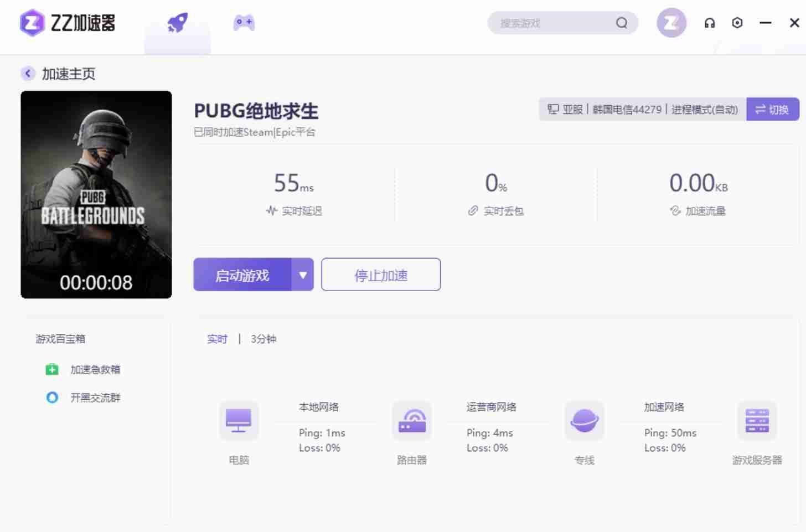The width and height of the screenshot is (806, 532).
Task: Open 开黑交流群 group link
Action: pyautogui.click(x=95, y=397)
